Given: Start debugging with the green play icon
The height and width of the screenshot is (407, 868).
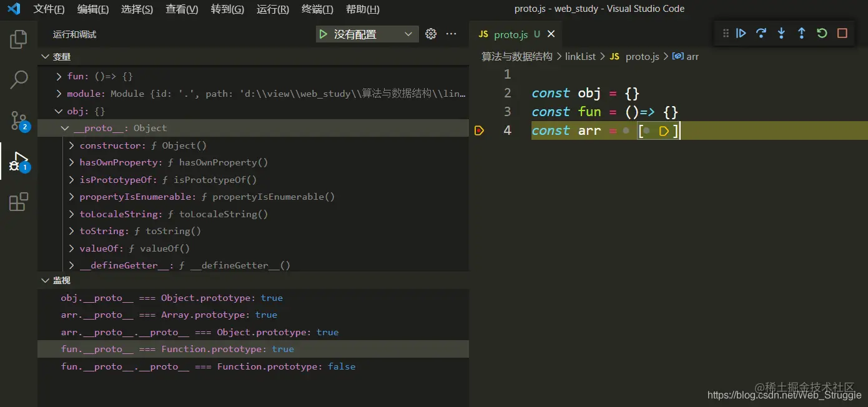Looking at the screenshot, I should 323,34.
